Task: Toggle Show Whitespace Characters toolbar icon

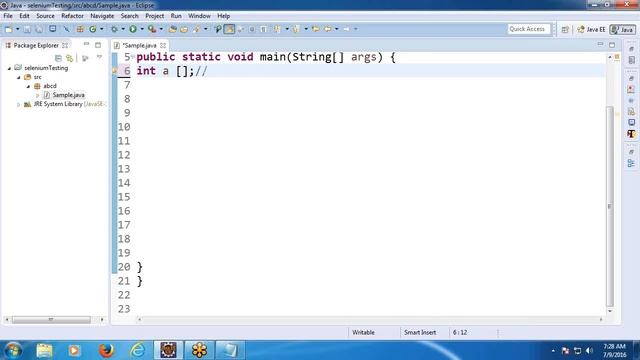Action: [x=264, y=29]
